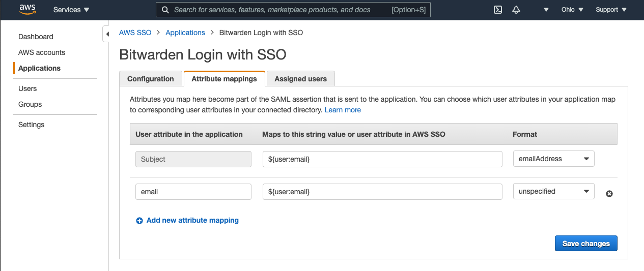Switch to the Assigned users tab
This screenshot has height=271, width=644.
(300, 79)
